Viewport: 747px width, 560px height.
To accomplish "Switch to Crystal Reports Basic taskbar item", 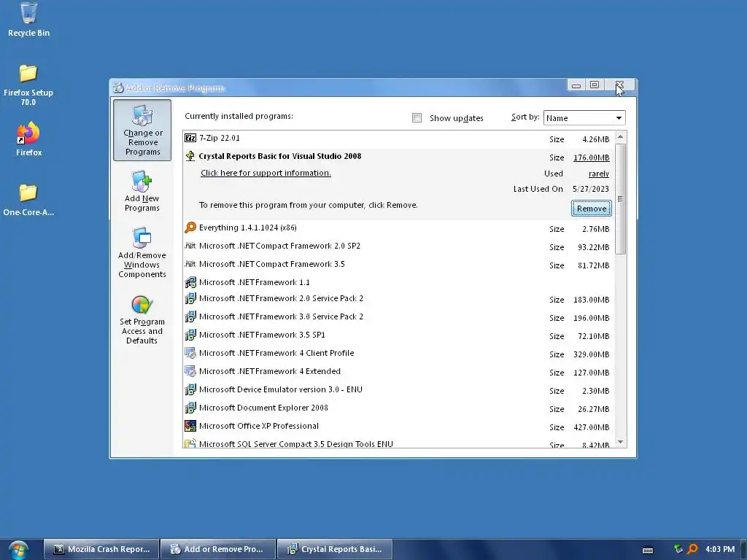I will (335, 550).
